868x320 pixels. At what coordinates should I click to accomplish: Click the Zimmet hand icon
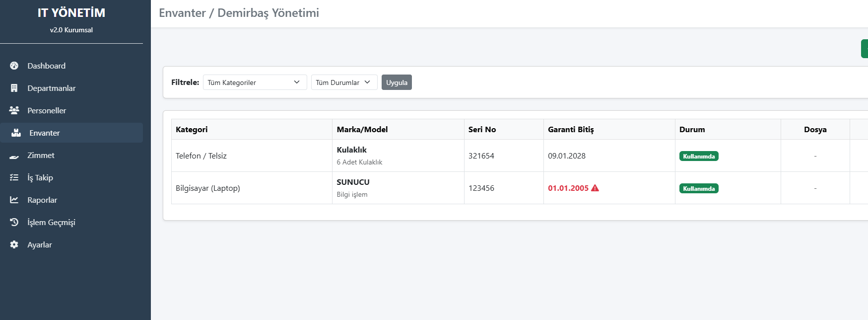(x=14, y=156)
